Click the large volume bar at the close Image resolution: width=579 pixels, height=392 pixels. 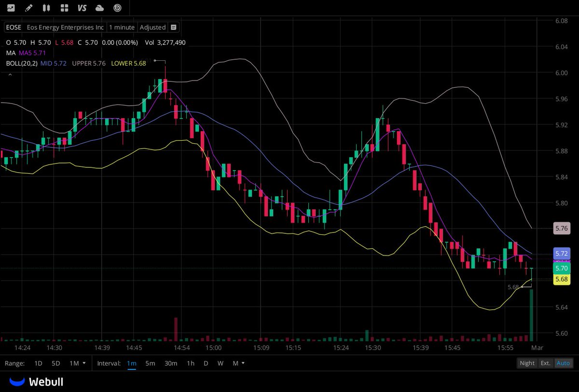coord(531,315)
